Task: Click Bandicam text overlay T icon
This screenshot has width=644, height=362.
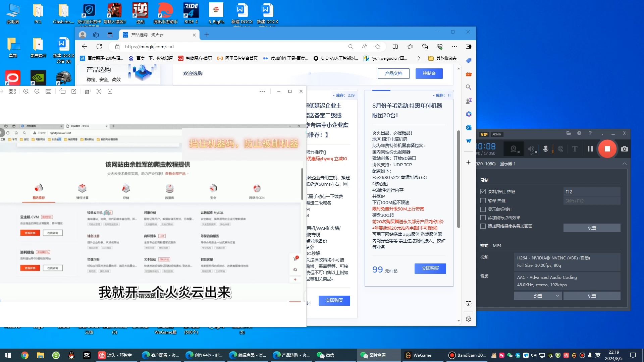Action: [x=575, y=149]
